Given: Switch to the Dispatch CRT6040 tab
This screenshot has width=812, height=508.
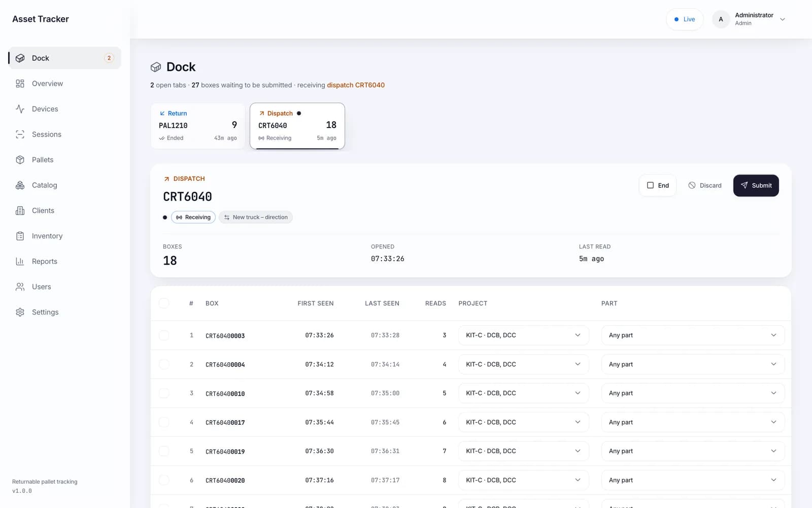Looking at the screenshot, I should coord(297,126).
